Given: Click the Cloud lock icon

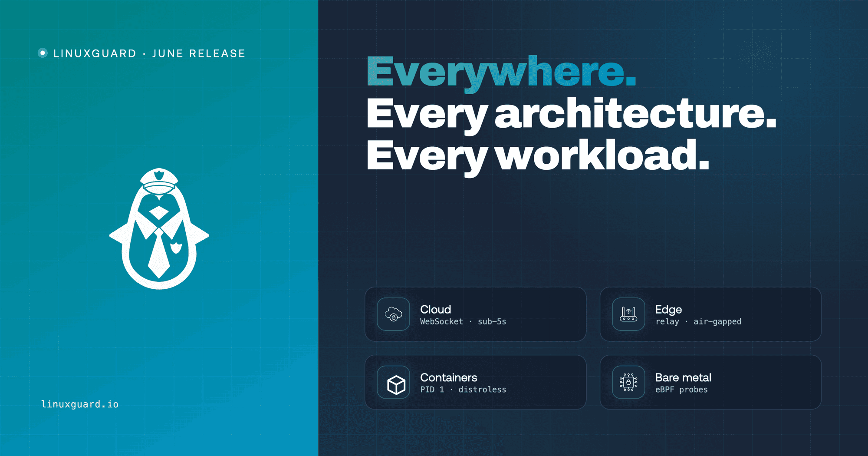Looking at the screenshot, I should click(394, 314).
